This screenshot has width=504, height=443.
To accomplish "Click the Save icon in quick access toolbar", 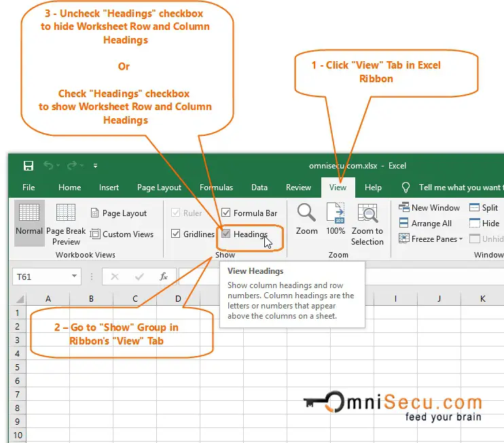I will coord(29,166).
